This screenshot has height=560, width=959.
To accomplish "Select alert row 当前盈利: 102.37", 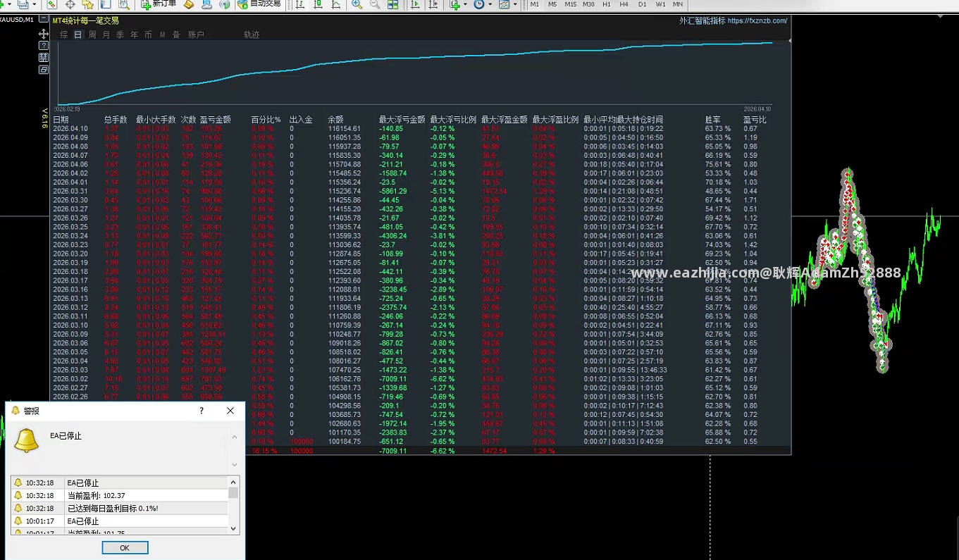I will (x=120, y=496).
